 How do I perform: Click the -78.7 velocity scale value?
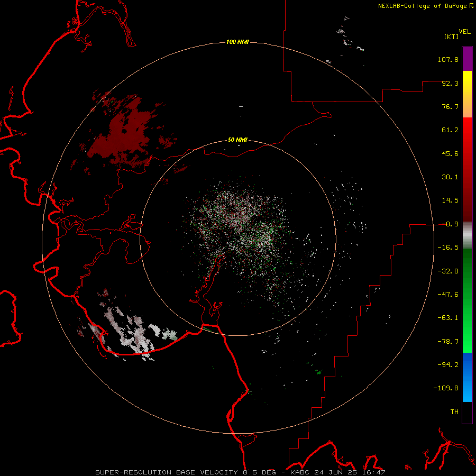pyautogui.click(x=448, y=342)
